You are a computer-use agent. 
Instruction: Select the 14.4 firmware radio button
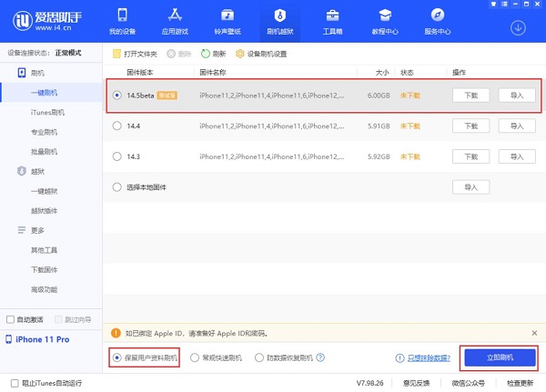click(116, 126)
